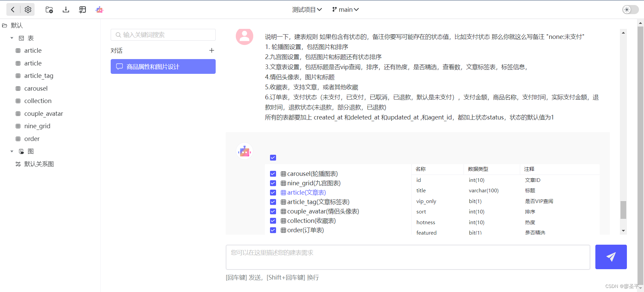Click the hotness field name cell

coord(426,223)
